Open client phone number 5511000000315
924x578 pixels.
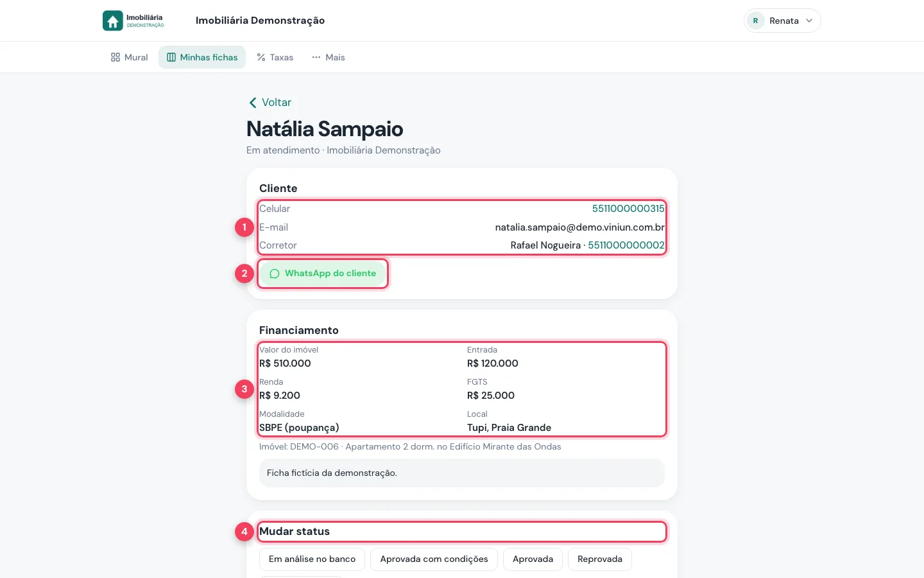(628, 209)
